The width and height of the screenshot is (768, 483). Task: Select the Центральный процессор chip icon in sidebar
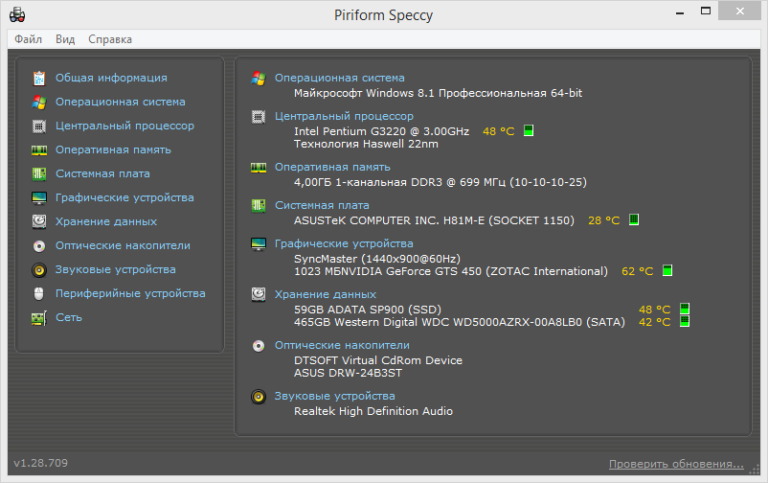coord(39,126)
